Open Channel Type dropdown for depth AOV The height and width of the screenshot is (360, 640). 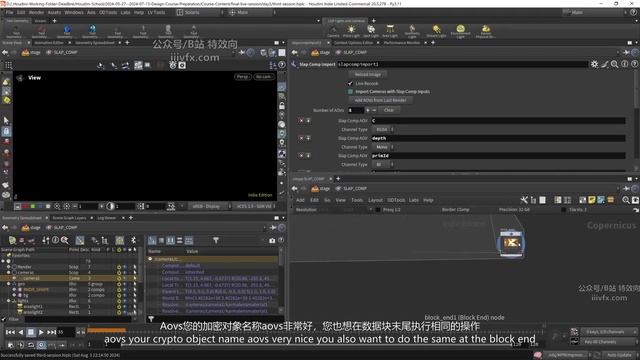coord(383,147)
